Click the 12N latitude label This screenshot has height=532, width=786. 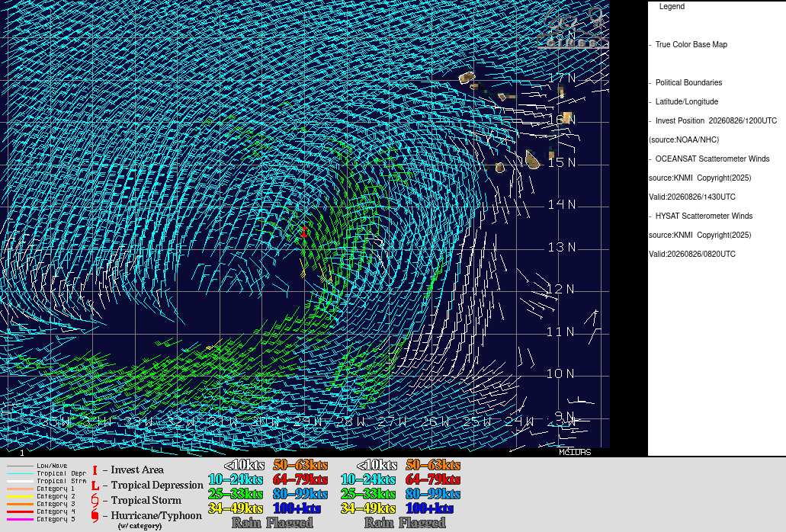pos(562,289)
